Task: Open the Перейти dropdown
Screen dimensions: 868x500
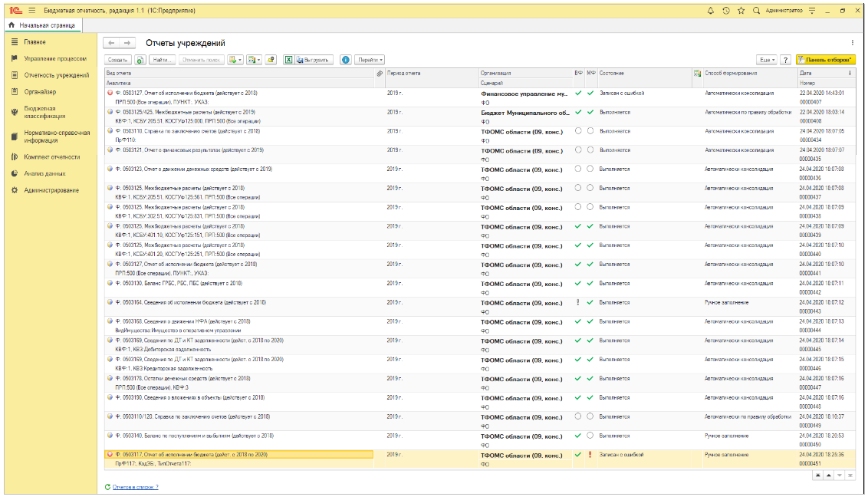Action: pos(370,60)
